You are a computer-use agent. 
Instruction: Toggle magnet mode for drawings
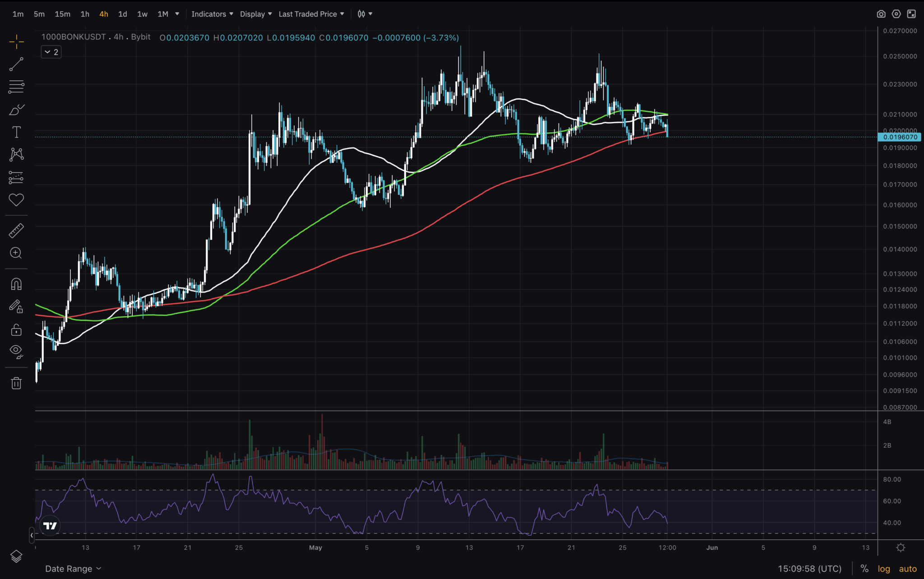pyautogui.click(x=17, y=284)
